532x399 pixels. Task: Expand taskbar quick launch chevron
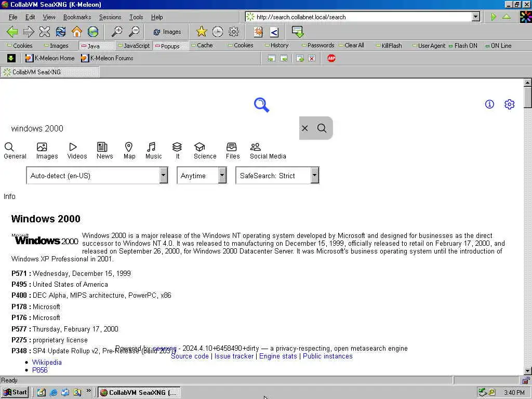tap(88, 391)
